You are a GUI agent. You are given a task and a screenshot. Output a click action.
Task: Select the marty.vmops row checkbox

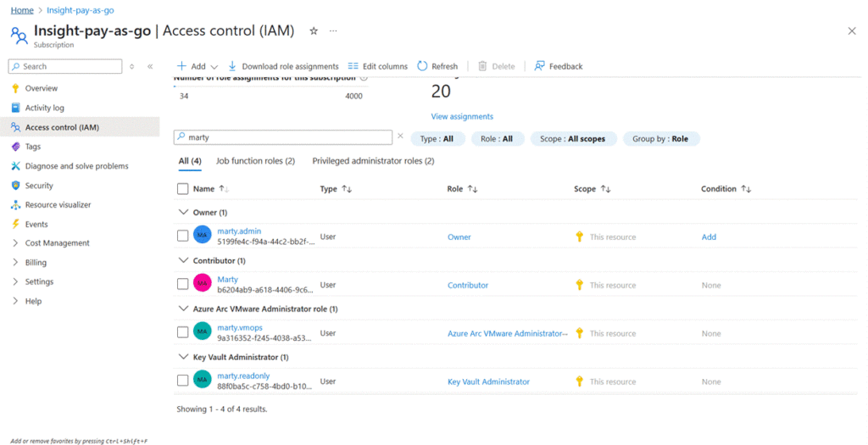(x=183, y=333)
